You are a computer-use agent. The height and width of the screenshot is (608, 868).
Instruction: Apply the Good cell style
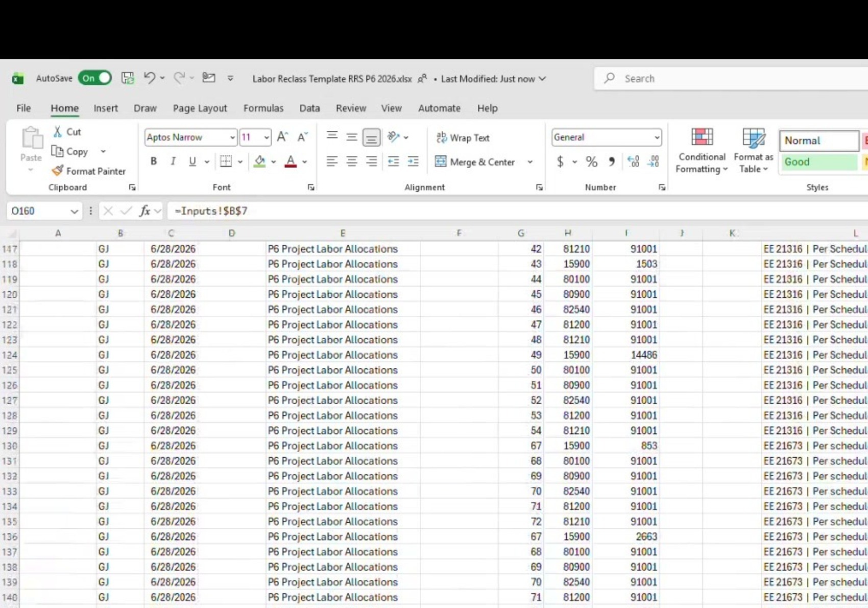point(819,162)
